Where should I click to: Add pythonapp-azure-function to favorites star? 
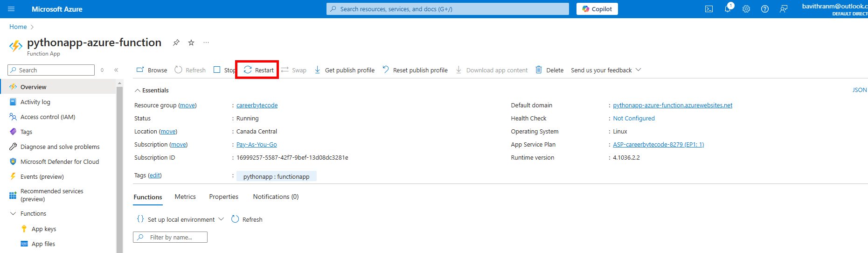coord(191,42)
